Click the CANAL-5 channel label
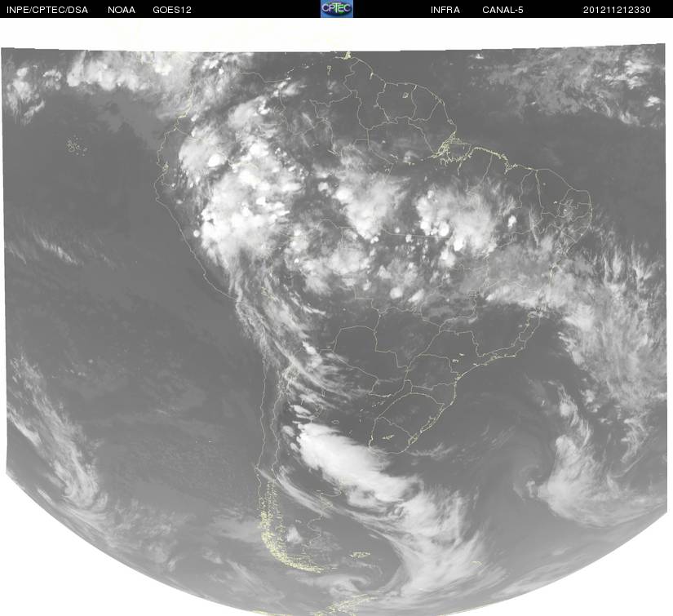The width and height of the screenshot is (673, 616). coord(503,10)
